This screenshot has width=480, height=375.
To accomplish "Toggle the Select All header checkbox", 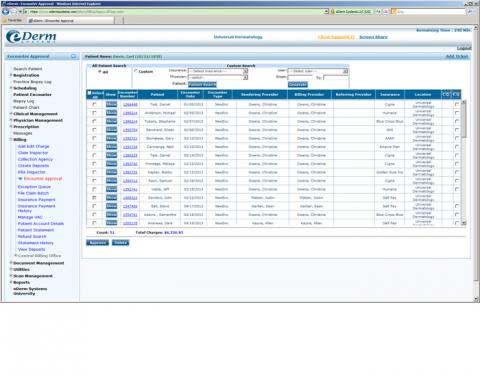I will point(89,93).
